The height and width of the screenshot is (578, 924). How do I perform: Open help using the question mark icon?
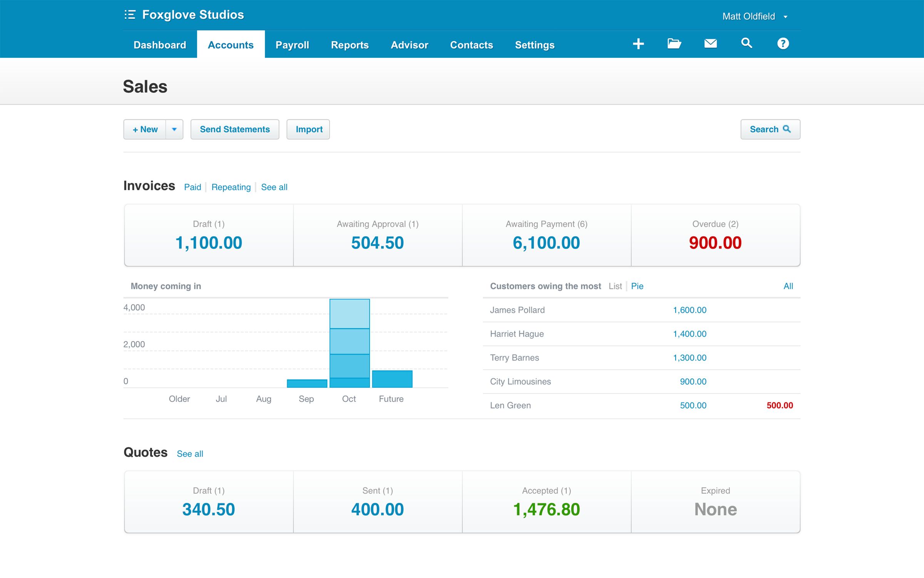783,44
